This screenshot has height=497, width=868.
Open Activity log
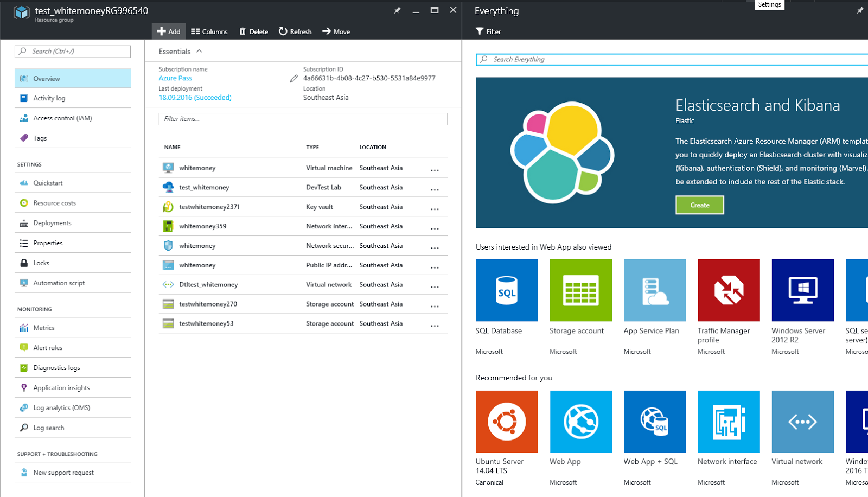click(73, 98)
